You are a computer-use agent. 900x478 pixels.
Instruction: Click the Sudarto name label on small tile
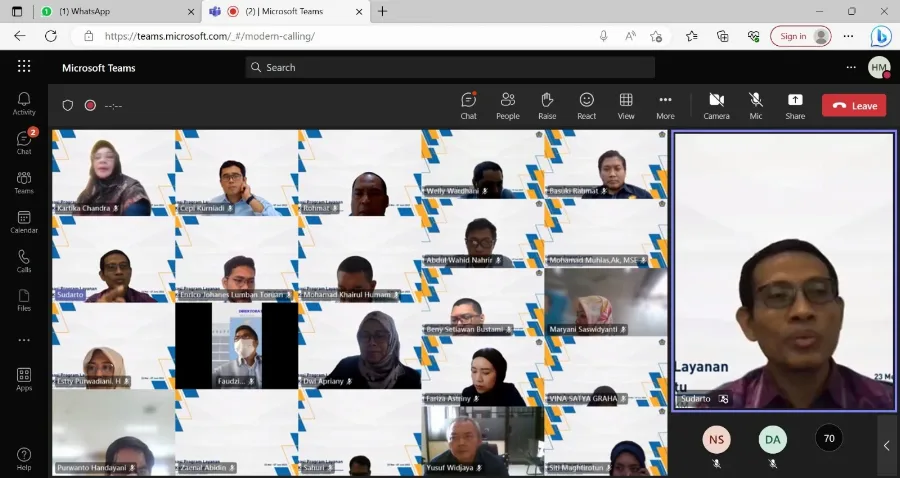[71, 295]
